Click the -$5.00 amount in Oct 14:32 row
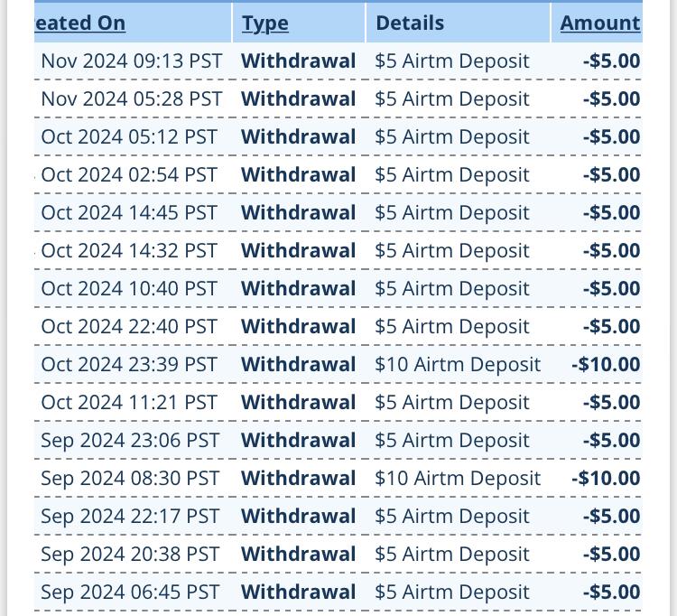This screenshot has width=677, height=616. pos(611,250)
